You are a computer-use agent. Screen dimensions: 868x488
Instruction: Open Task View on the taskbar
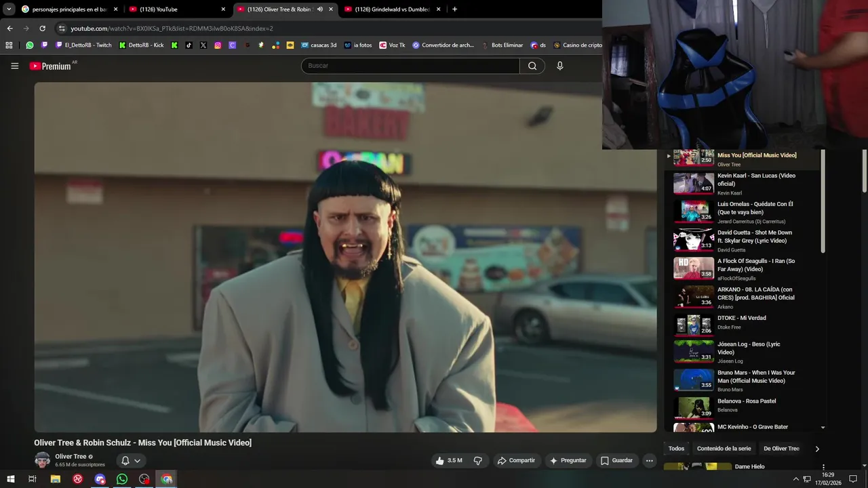(32, 479)
